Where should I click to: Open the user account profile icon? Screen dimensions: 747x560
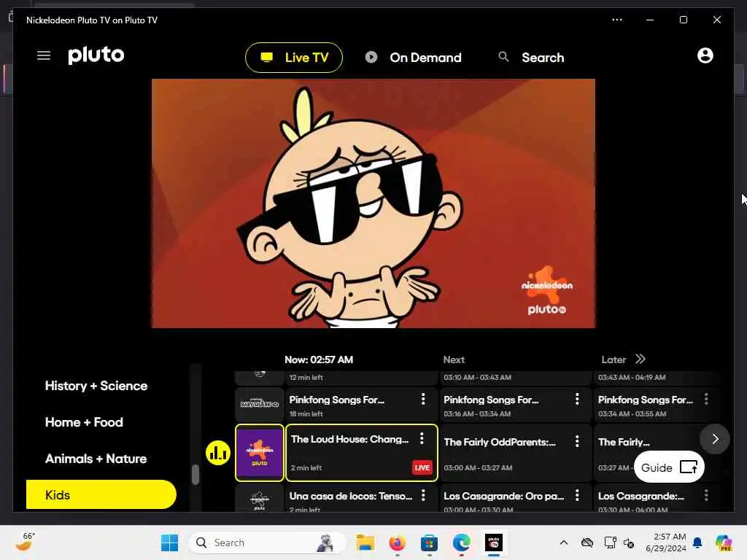point(705,55)
